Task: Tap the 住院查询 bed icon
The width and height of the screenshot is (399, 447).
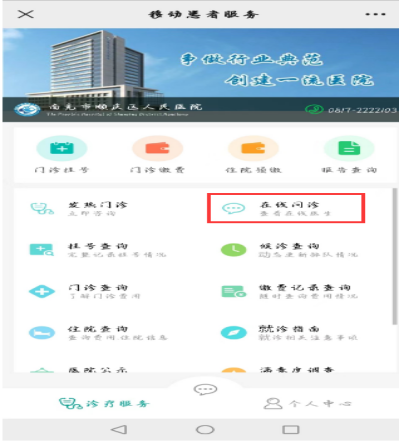Action: tap(42, 333)
